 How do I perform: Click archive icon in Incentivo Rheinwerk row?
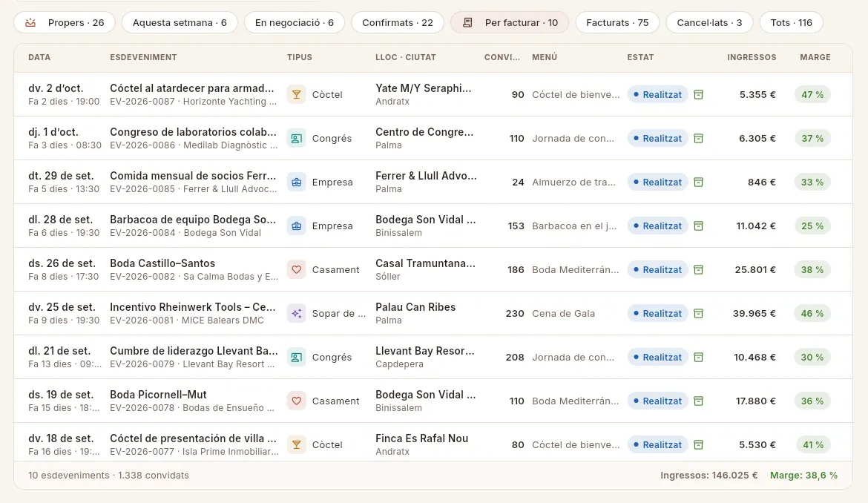[699, 313]
